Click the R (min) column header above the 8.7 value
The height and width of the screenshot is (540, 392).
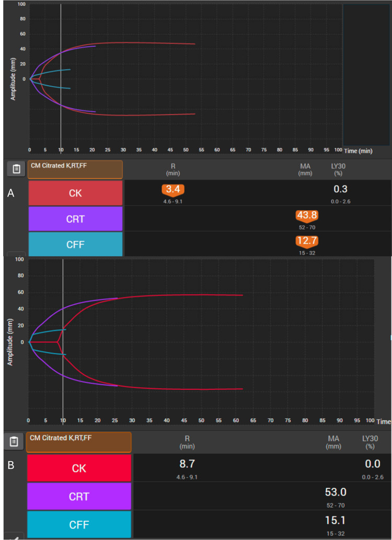point(187,442)
